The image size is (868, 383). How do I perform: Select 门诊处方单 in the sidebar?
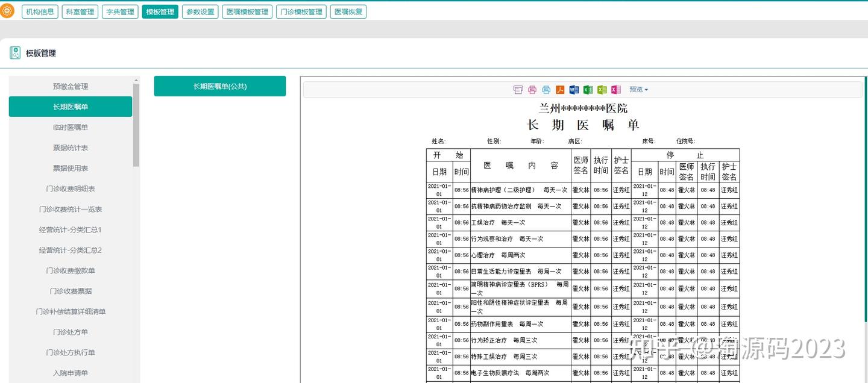pyautogui.click(x=71, y=332)
